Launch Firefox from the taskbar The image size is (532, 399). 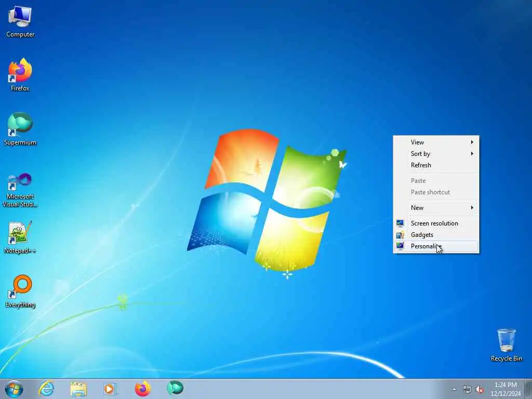point(142,389)
